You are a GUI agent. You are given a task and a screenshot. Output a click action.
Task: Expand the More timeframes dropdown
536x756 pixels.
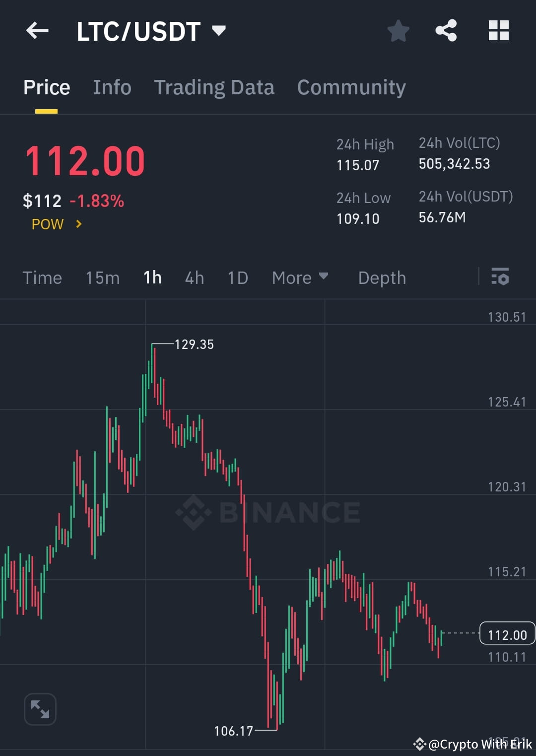coord(300,278)
